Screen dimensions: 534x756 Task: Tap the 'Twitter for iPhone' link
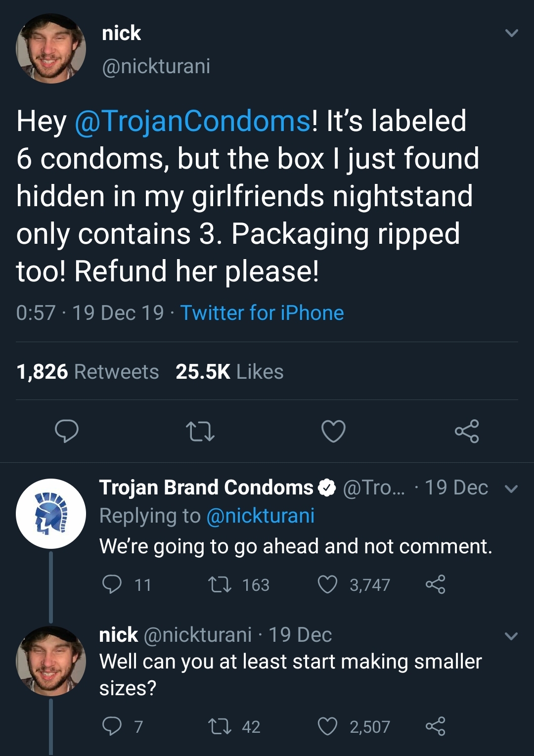(x=262, y=313)
